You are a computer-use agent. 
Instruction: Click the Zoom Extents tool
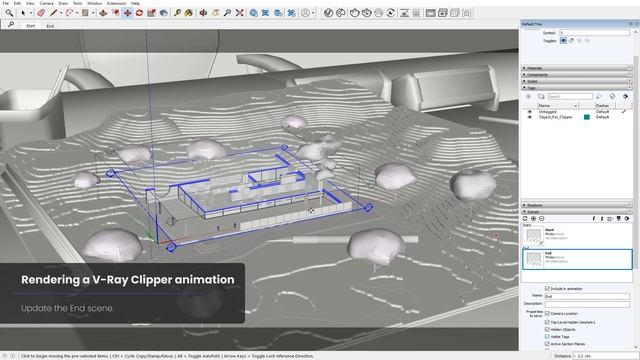pyautogui.click(x=240, y=13)
